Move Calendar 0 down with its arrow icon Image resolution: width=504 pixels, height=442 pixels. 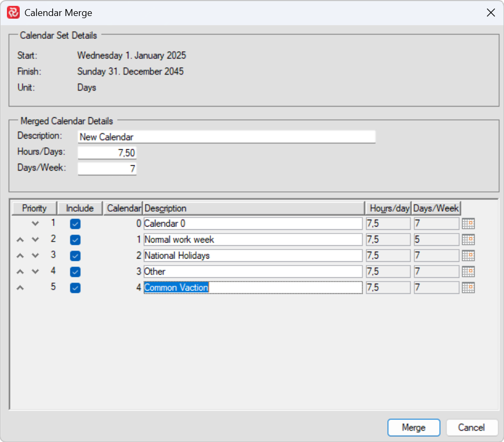[35, 223]
